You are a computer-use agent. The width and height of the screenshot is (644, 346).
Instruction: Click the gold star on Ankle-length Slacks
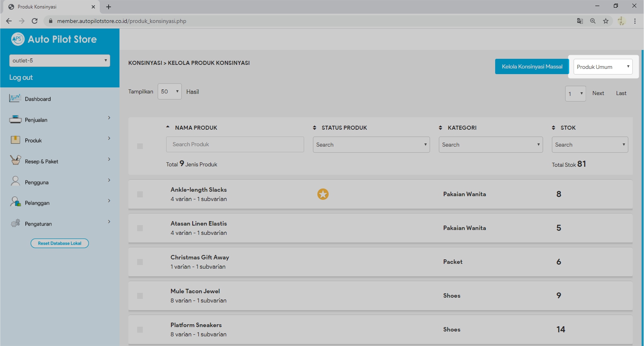click(323, 194)
